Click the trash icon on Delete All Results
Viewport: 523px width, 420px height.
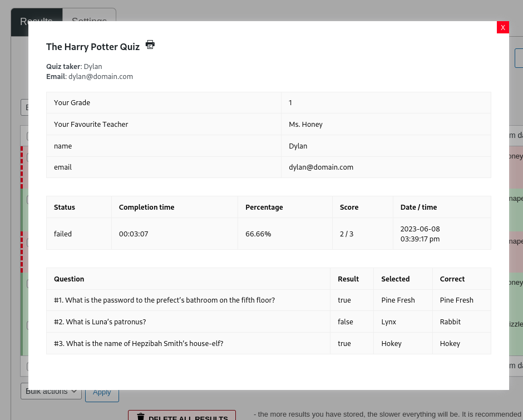[141, 417]
